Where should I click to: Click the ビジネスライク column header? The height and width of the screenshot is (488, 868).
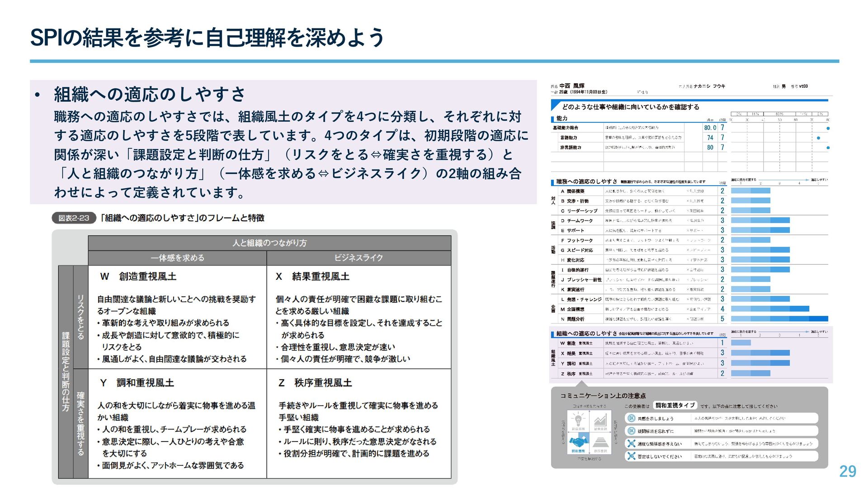pyautogui.click(x=359, y=258)
